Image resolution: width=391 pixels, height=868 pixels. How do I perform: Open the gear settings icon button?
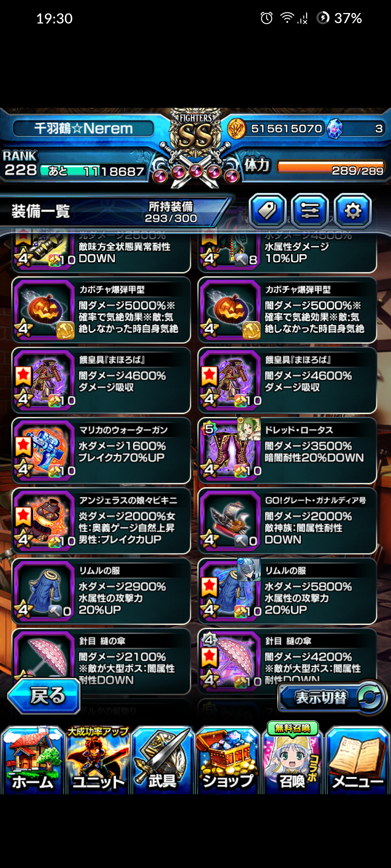(353, 210)
